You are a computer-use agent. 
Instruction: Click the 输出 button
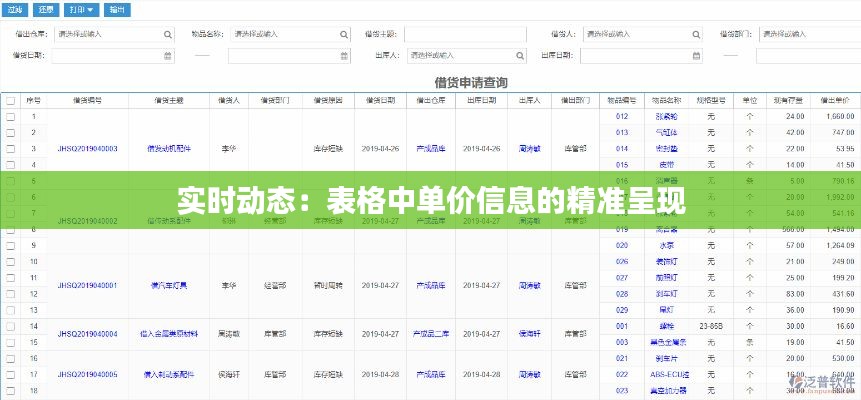pos(117,10)
